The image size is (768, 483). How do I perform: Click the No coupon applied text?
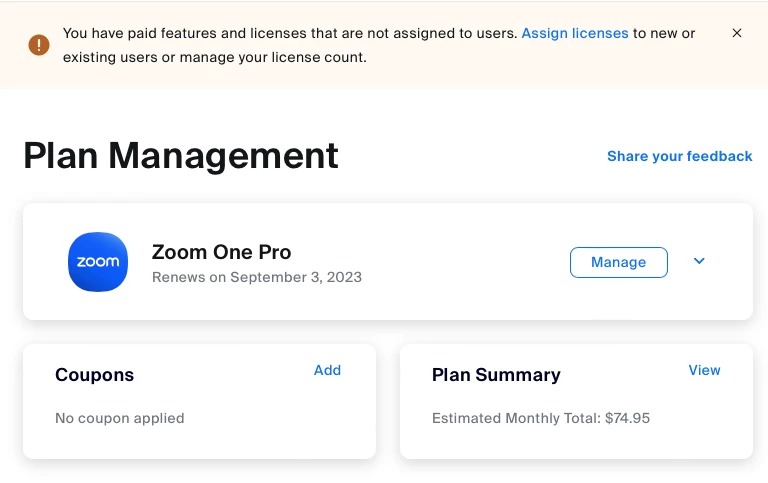[x=120, y=418]
